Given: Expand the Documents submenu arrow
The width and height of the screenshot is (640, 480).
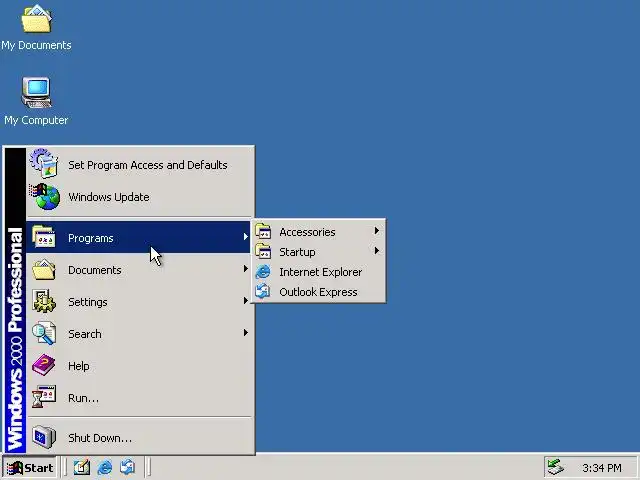Looking at the screenshot, I should click(246, 269).
